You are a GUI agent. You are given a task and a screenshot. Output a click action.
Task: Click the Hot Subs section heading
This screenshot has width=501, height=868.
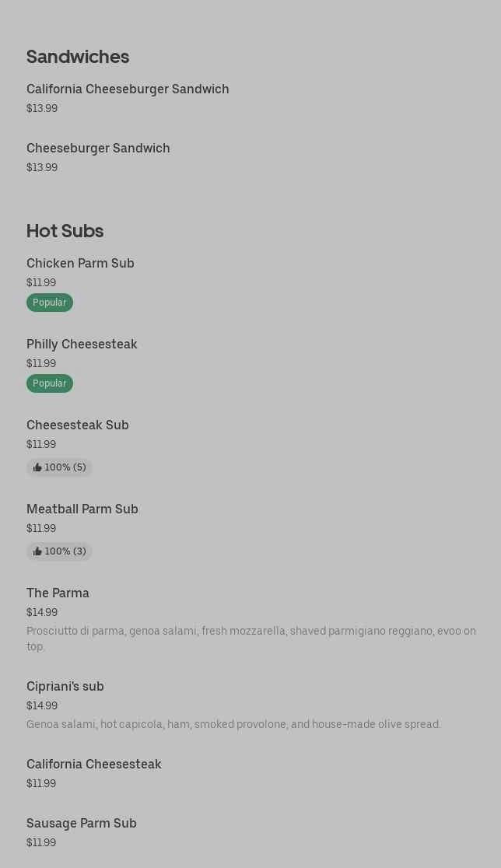65,231
